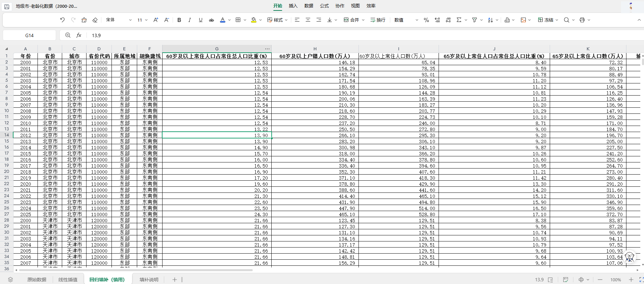The height and width of the screenshot is (284, 644).
Task: Click the print icon
Action: tap(582, 20)
